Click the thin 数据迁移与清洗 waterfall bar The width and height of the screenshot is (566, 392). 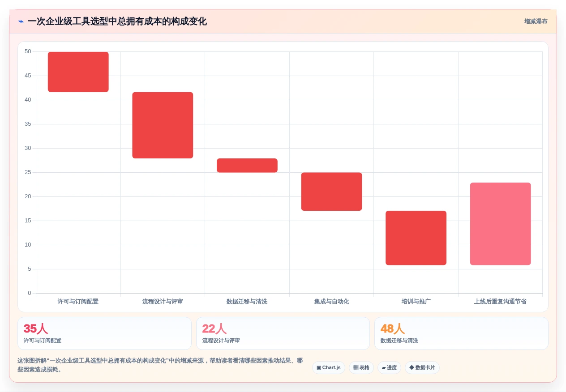point(247,166)
